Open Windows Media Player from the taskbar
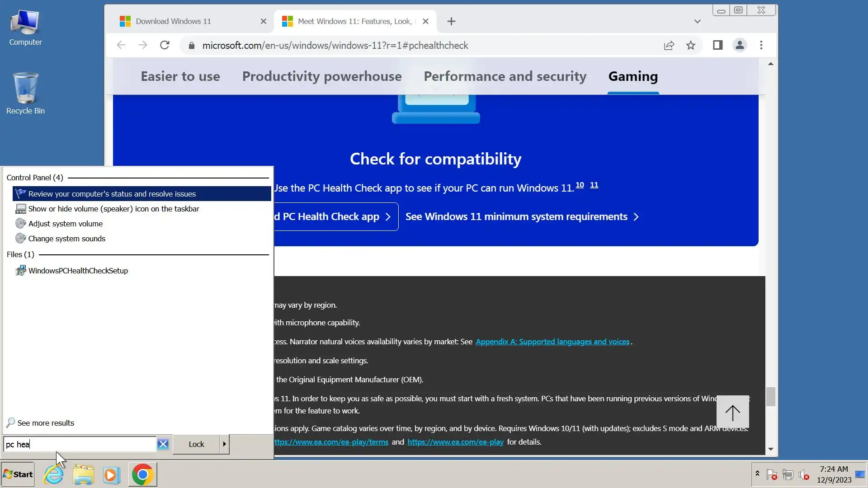The width and height of the screenshot is (868, 488). (111, 474)
